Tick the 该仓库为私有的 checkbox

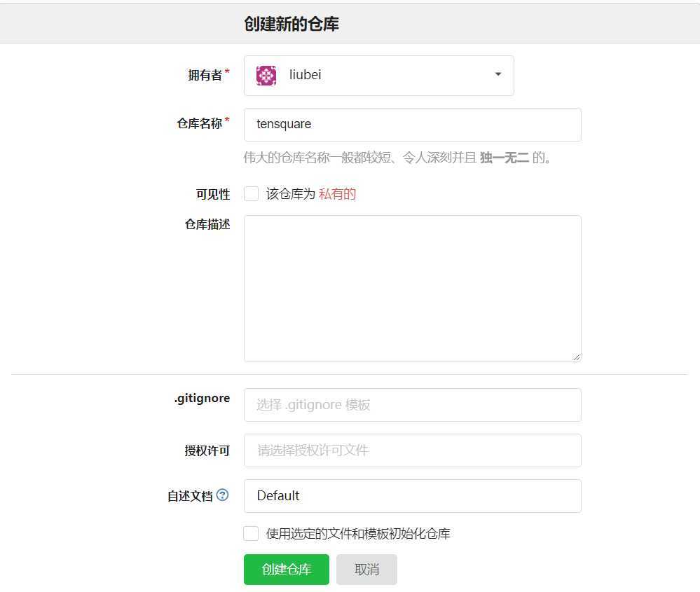click(x=251, y=194)
